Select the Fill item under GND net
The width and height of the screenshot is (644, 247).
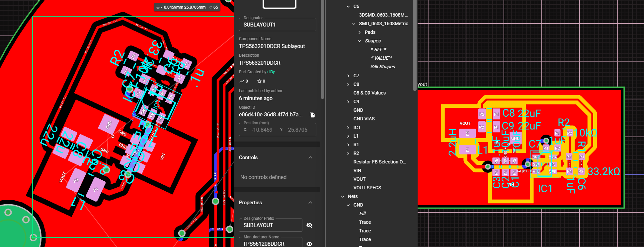pos(362,214)
